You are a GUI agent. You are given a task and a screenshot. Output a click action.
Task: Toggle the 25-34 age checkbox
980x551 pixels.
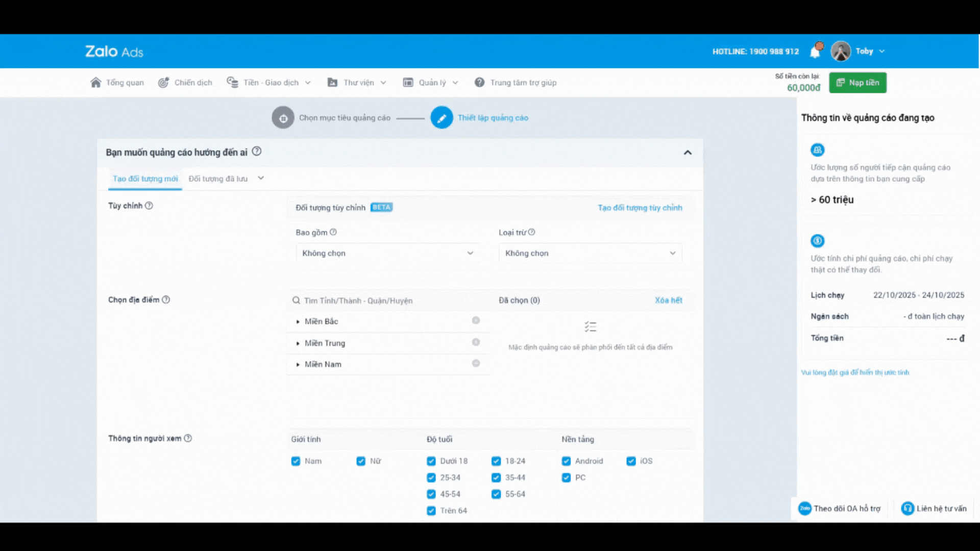point(431,478)
